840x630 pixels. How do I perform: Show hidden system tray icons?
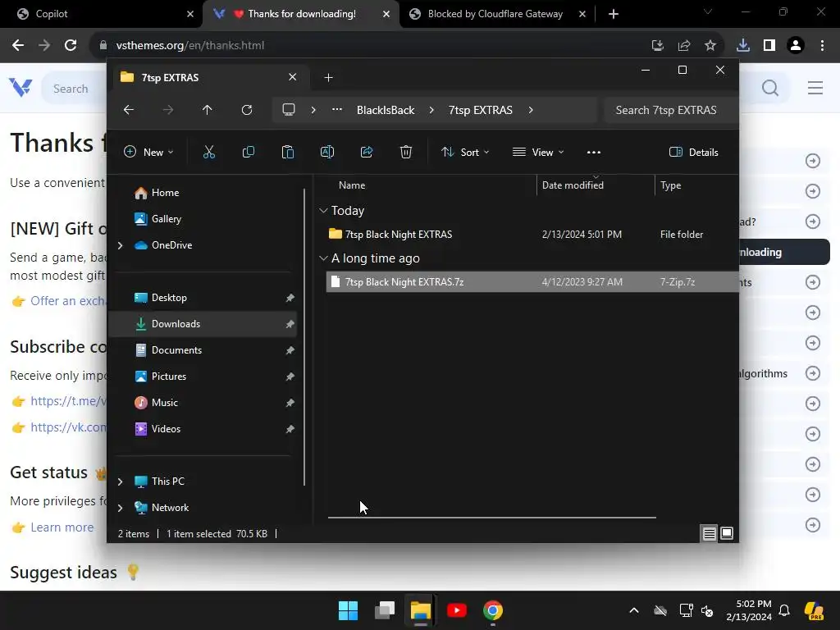pyautogui.click(x=634, y=610)
